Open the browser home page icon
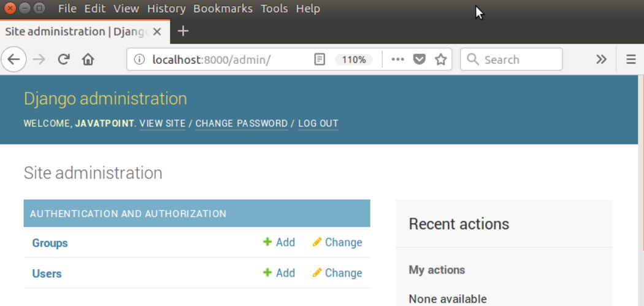This screenshot has height=306, width=644. tap(88, 59)
